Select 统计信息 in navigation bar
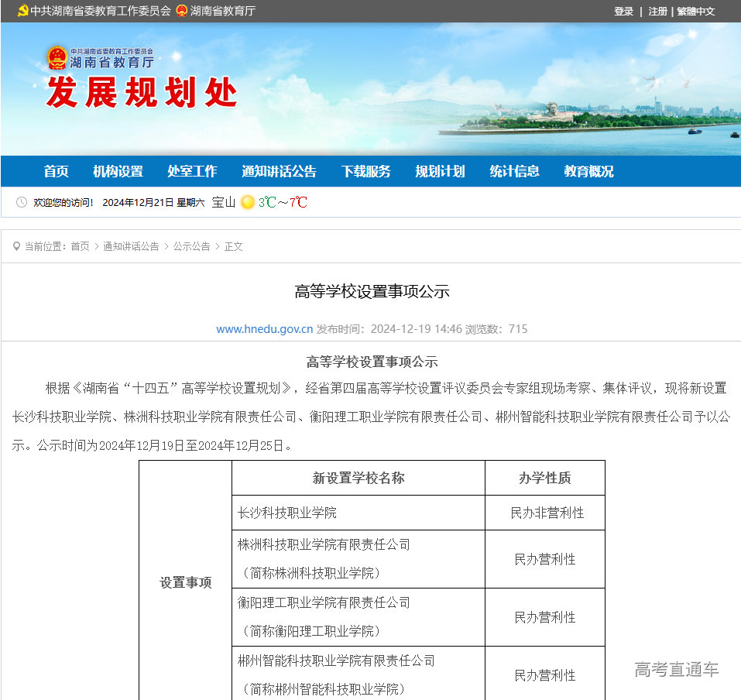The width and height of the screenshot is (741, 700). pos(514,171)
